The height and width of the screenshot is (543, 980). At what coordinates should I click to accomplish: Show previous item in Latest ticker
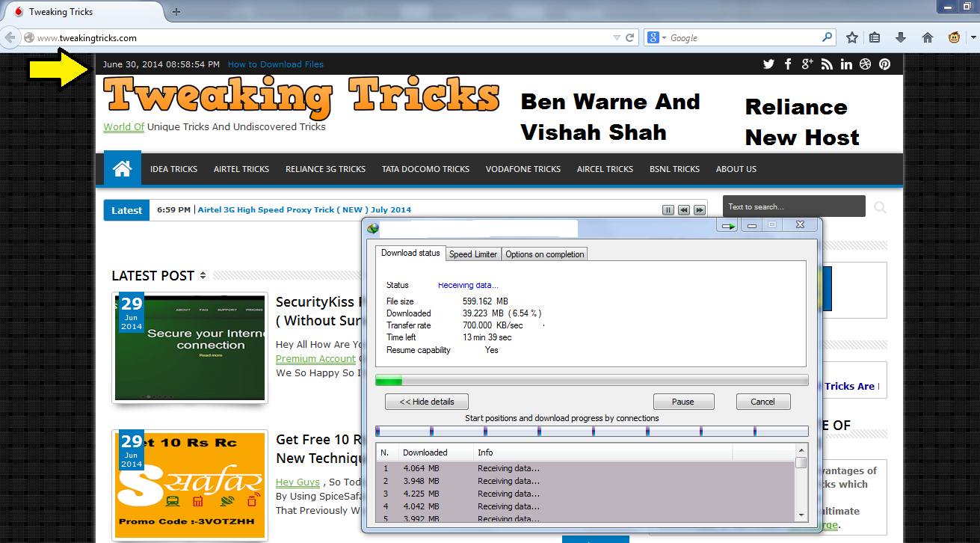(684, 210)
